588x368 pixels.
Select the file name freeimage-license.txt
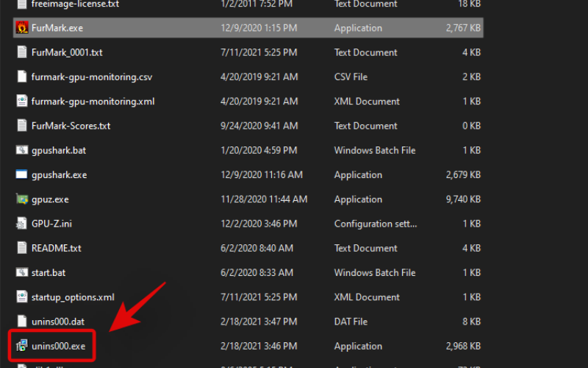click(75, 4)
